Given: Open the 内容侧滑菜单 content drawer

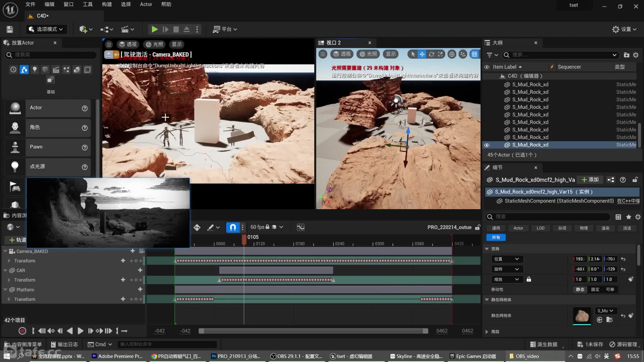Looking at the screenshot, I should (23, 345).
